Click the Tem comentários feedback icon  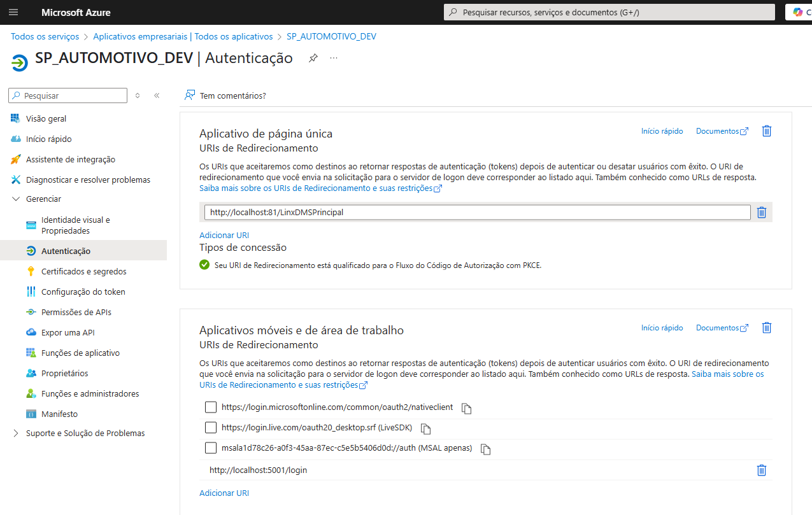[189, 95]
